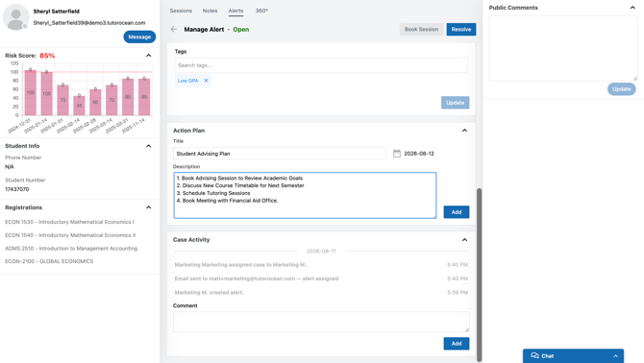
Task: Select the Alerts tab
Action: 235,11
